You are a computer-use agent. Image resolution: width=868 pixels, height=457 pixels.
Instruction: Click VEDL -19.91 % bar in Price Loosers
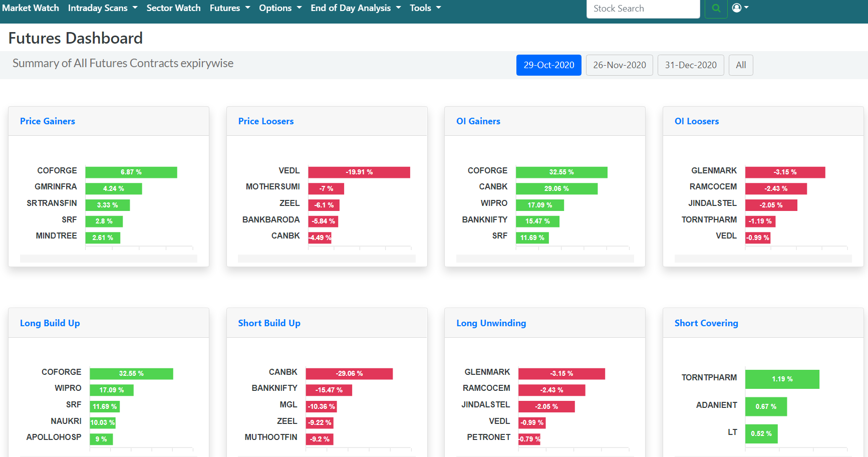click(x=359, y=172)
